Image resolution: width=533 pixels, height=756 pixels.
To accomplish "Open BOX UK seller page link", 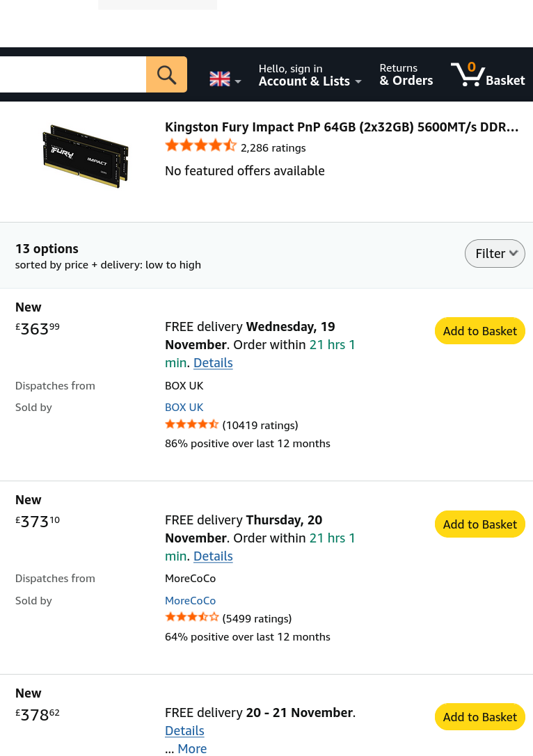I will pyautogui.click(x=184, y=408).
